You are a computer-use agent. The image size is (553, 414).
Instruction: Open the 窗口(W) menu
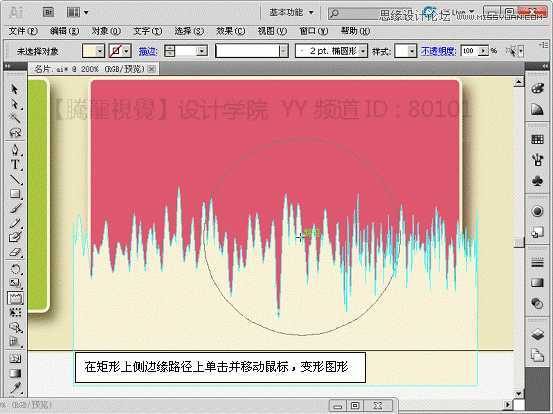314,31
